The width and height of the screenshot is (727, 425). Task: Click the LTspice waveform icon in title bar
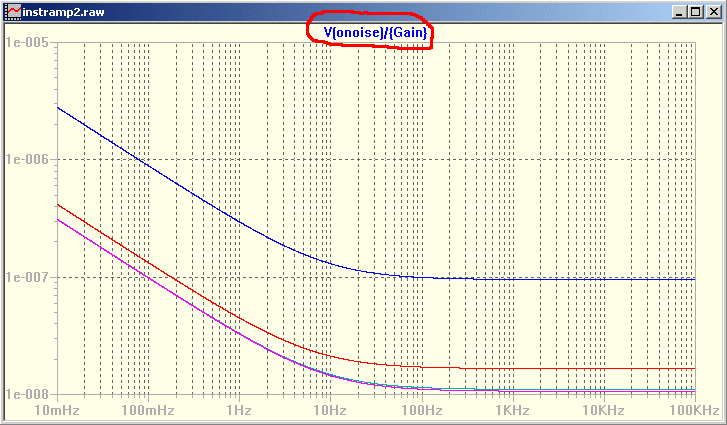13,12
